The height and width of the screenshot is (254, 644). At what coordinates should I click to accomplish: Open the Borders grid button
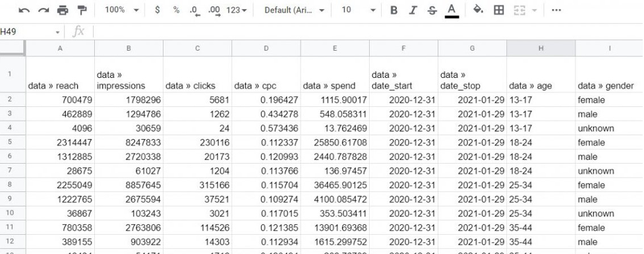tap(498, 11)
